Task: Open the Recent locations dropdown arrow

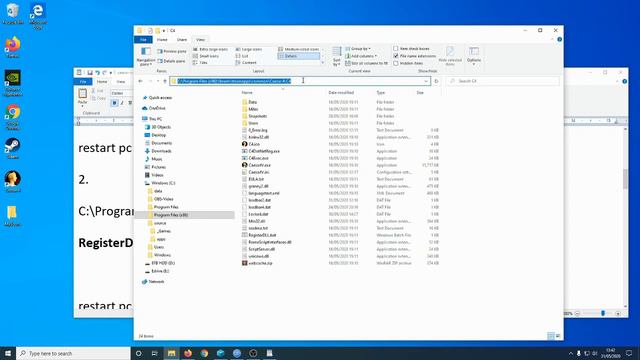Action: point(158,81)
